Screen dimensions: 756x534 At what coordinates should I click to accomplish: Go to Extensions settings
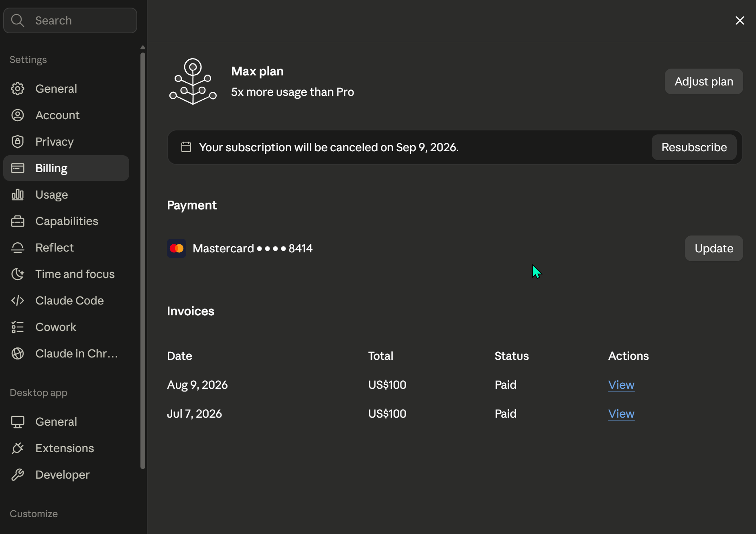(66, 448)
